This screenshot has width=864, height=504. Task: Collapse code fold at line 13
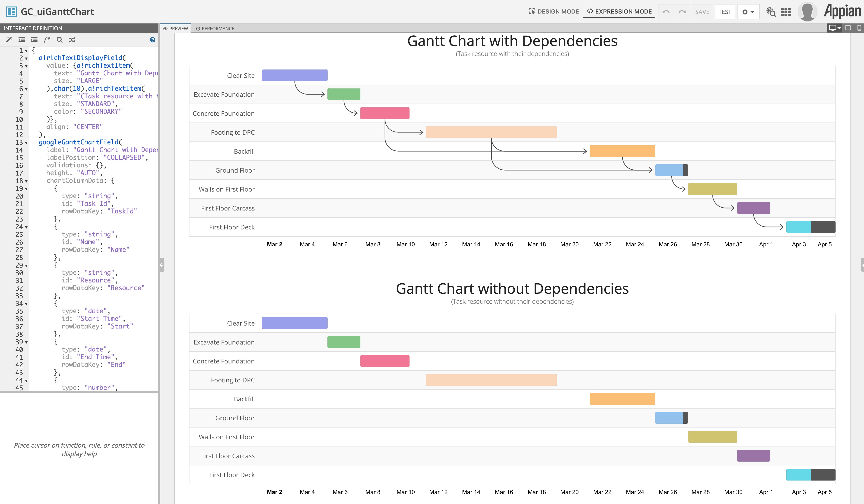26,143
